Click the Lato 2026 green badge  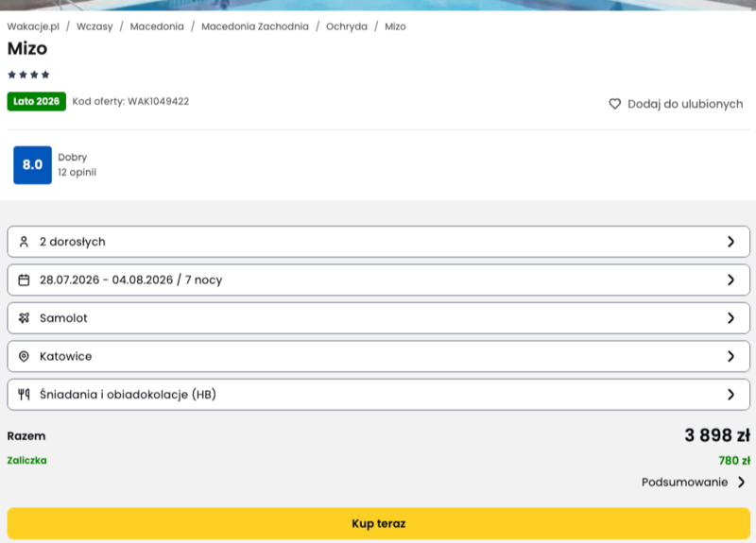click(37, 101)
